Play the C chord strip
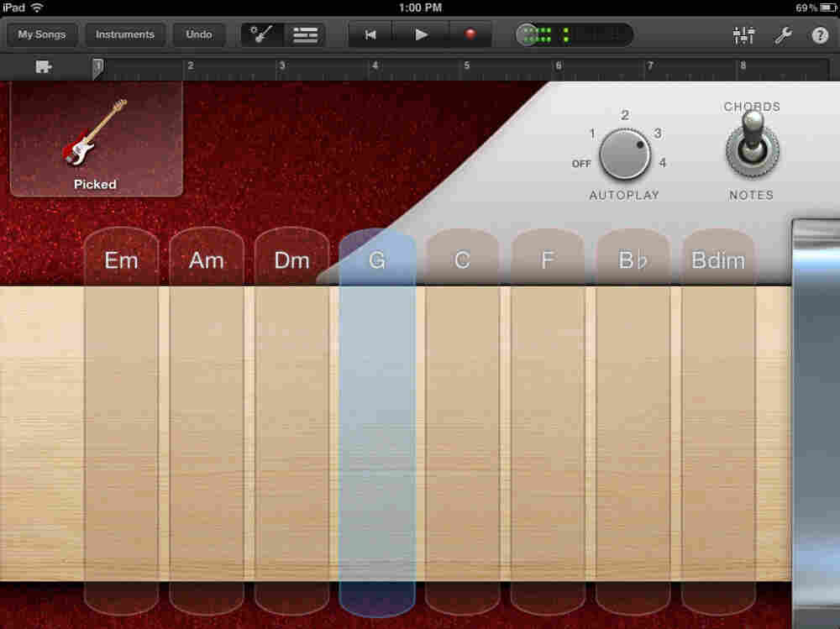840x629 pixels. (x=462, y=421)
